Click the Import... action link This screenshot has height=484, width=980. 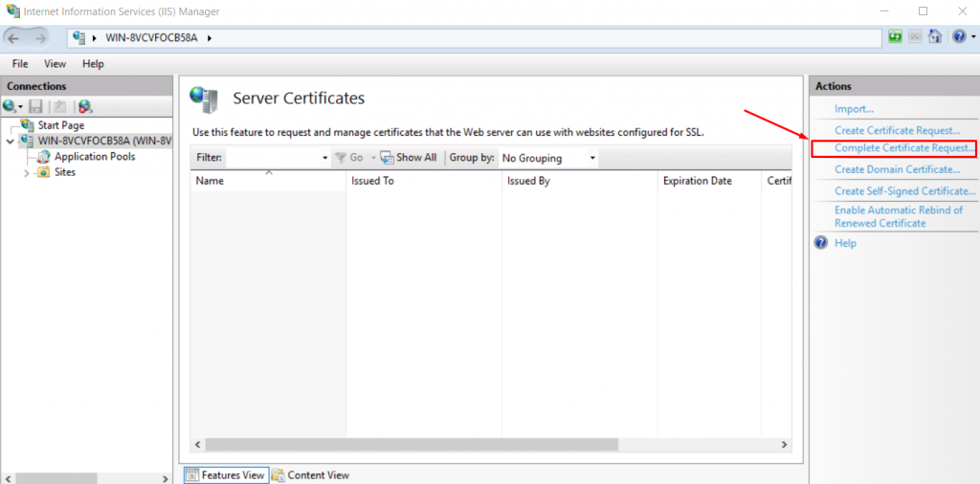point(854,109)
